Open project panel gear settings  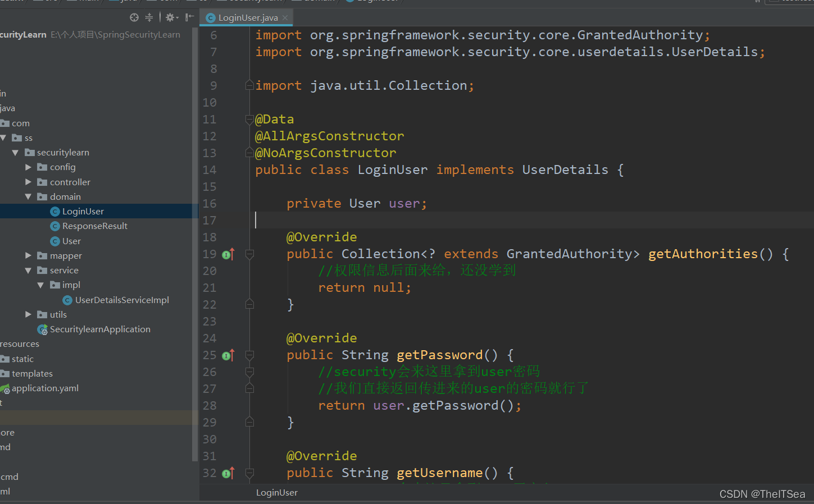[171, 17]
